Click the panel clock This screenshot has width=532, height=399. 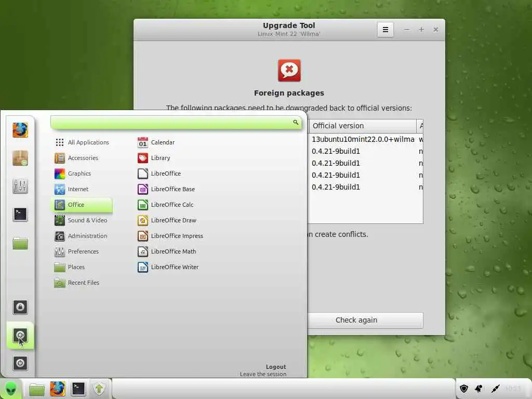click(513, 389)
